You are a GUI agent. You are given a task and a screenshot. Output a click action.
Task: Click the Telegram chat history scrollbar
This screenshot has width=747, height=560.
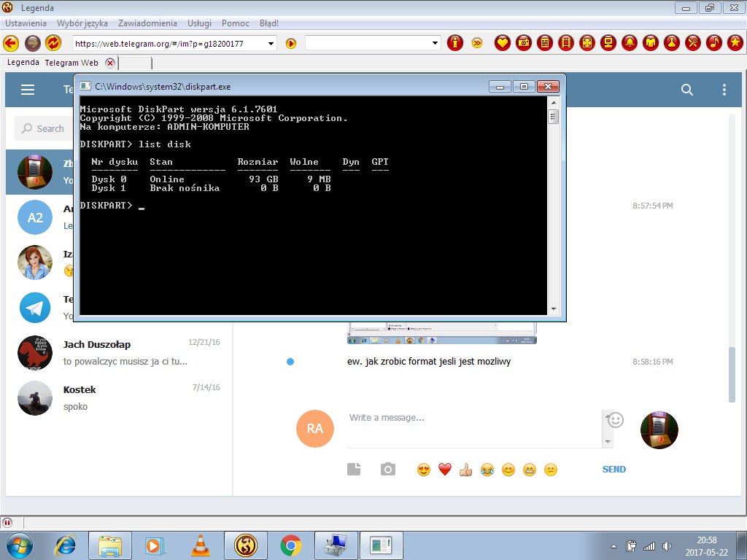point(732,375)
